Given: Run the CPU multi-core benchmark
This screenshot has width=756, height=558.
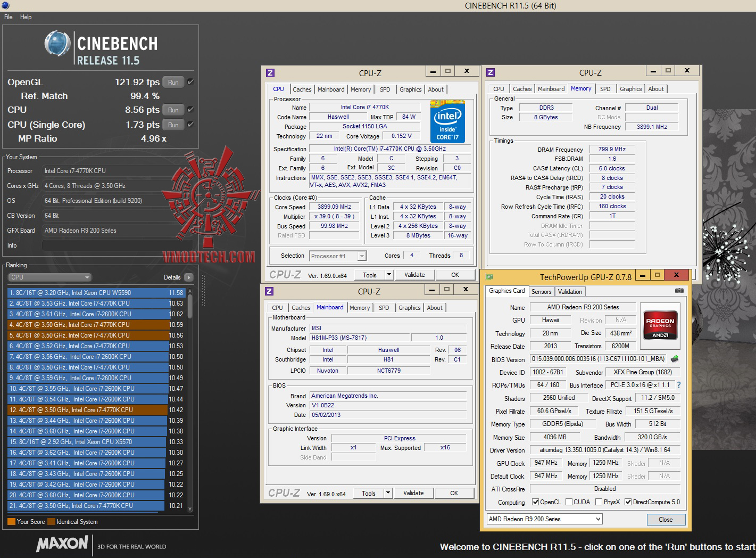Looking at the screenshot, I should click(x=173, y=110).
